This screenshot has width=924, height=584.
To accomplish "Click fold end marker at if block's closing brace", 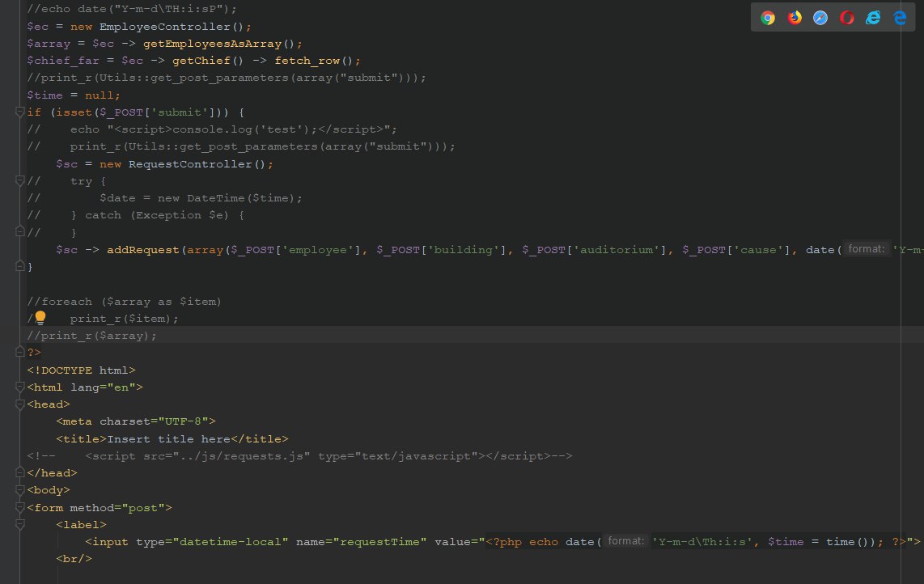I will 19,266.
